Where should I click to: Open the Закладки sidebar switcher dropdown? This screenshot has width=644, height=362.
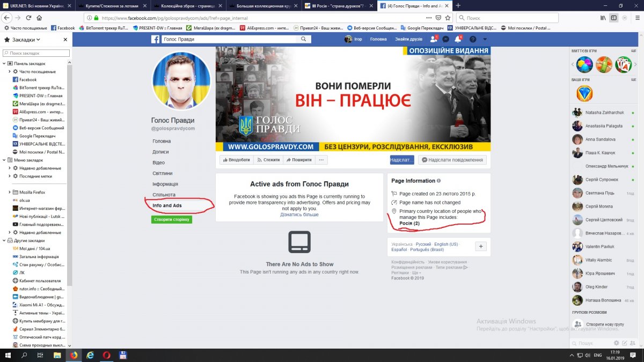(24, 40)
